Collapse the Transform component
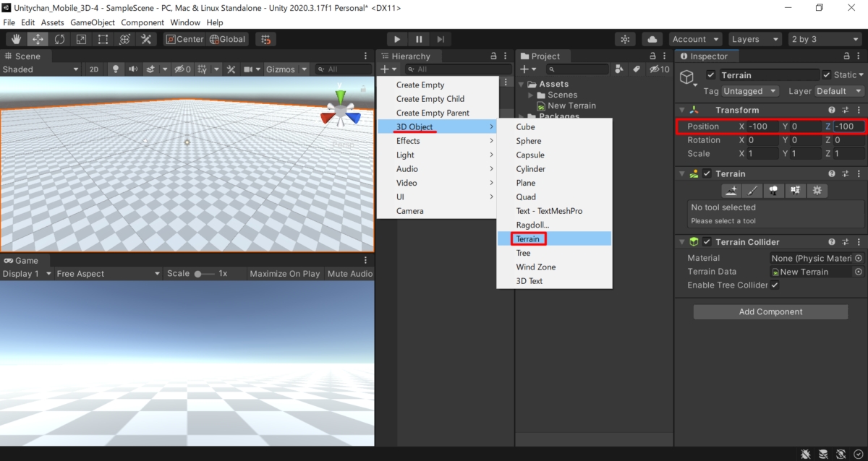 [x=681, y=110]
